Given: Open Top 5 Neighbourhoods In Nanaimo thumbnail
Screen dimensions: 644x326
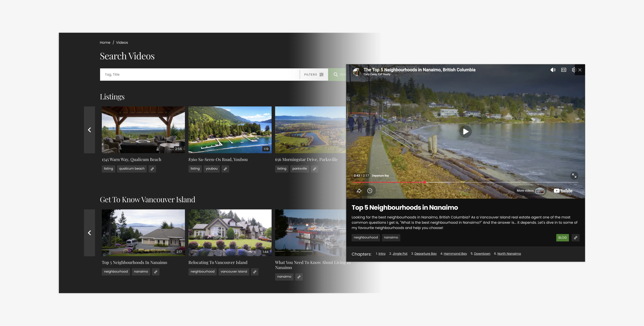Looking at the screenshot, I should pos(143,233).
